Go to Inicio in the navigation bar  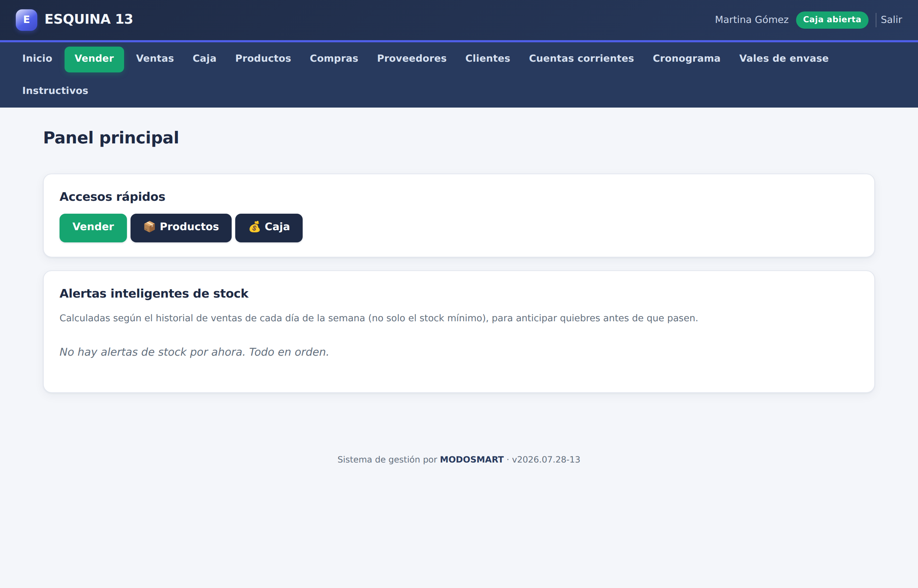pos(37,58)
